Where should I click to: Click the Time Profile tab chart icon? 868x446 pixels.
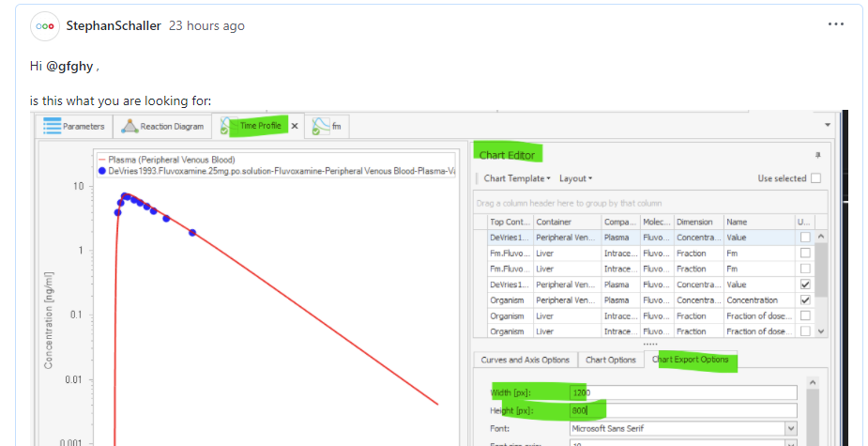click(229, 126)
